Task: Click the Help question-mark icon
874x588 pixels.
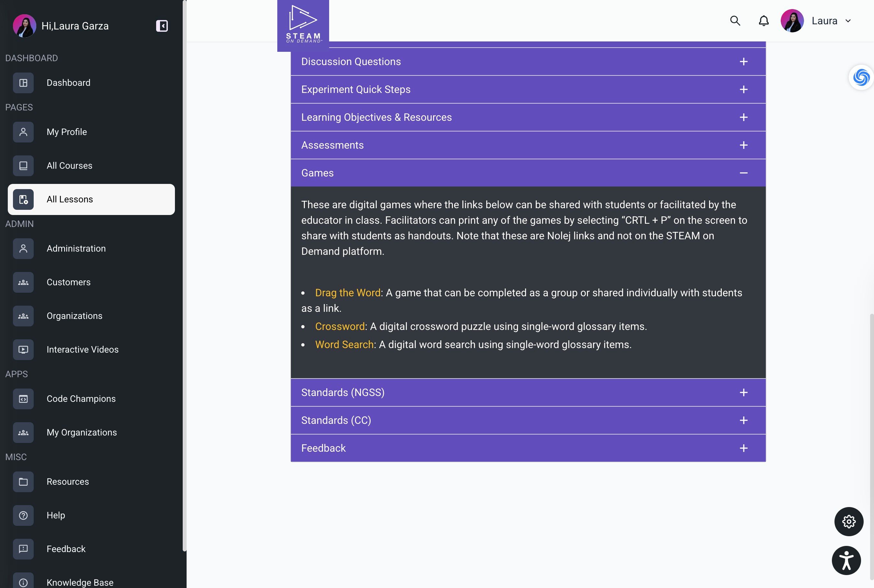Action: point(23,515)
